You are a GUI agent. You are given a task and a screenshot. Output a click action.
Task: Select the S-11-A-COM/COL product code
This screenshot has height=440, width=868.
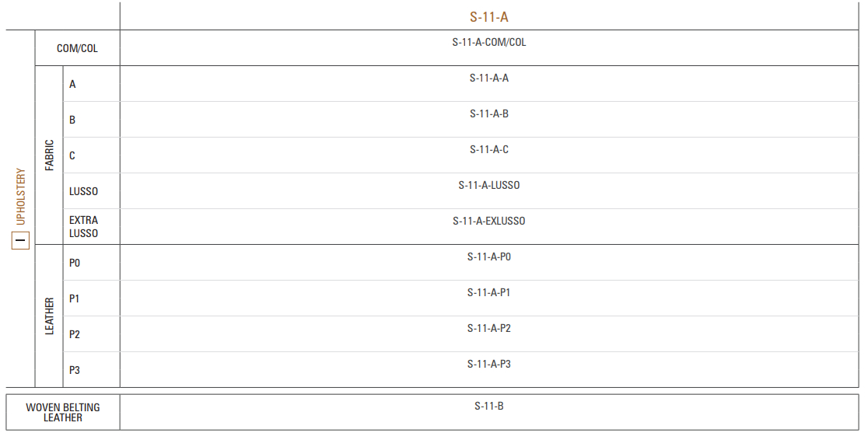tap(488, 42)
